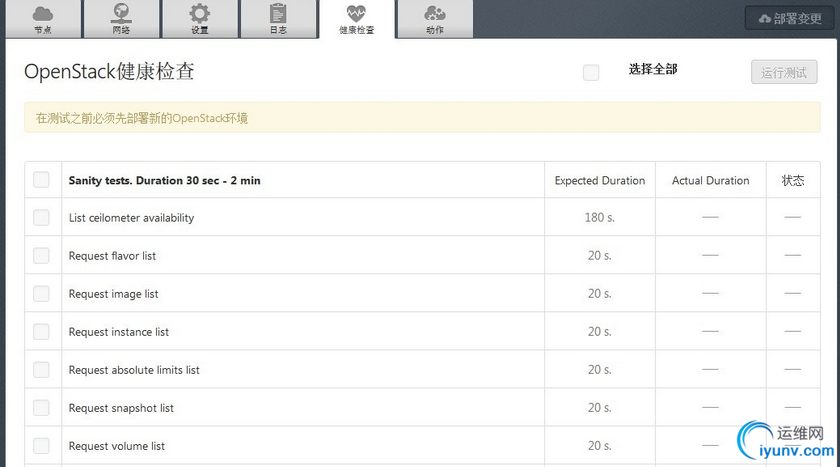Check the Request absolute limits list checkbox
Screen dimensions: 840x467
coord(41,370)
